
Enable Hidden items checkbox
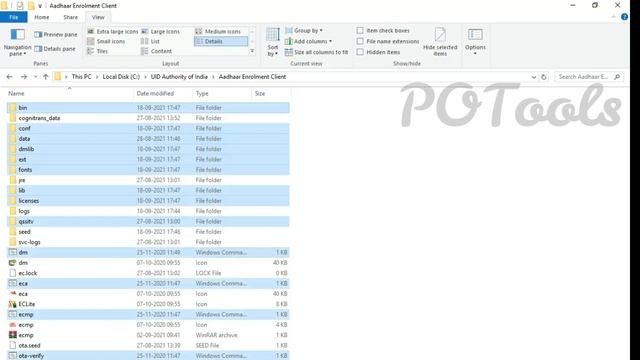click(x=360, y=52)
